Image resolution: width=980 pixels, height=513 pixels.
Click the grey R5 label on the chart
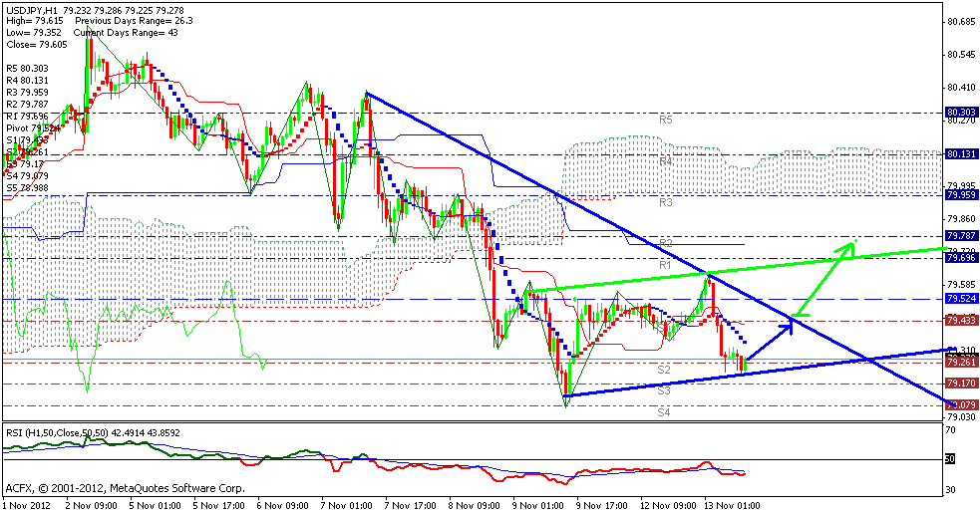pyautogui.click(x=666, y=120)
